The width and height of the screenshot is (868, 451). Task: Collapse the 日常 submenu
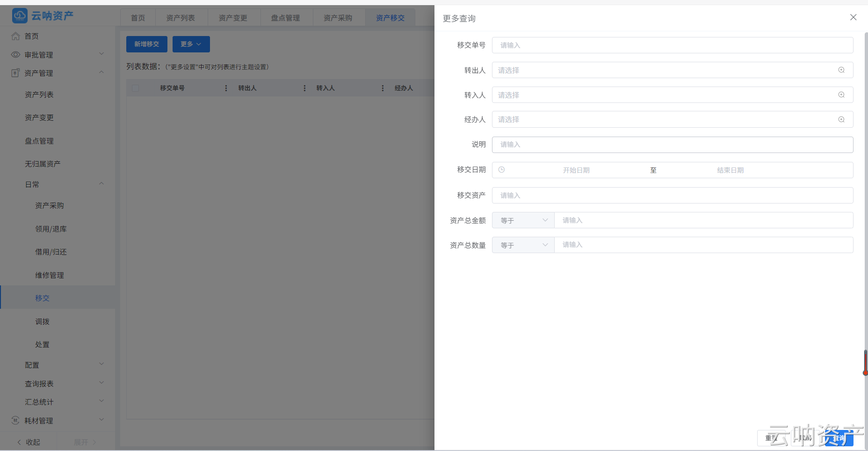point(101,184)
